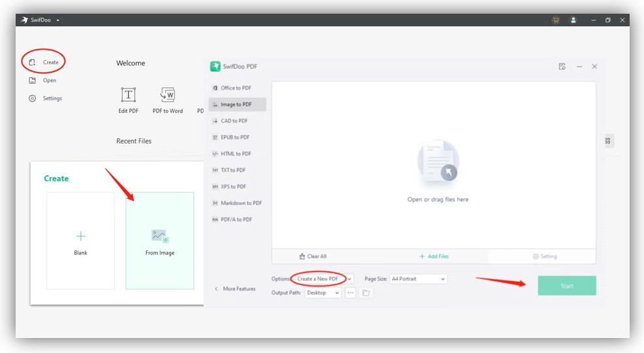Open the Desktop output path dropdown

(323, 293)
